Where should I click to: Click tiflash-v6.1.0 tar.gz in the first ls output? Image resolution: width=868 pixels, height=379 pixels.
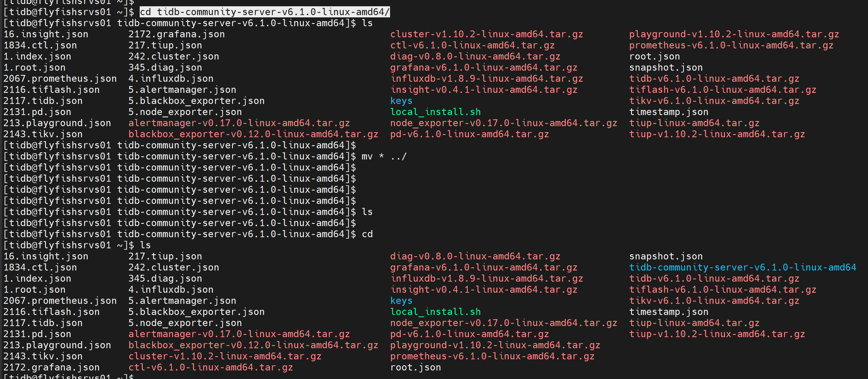point(723,90)
